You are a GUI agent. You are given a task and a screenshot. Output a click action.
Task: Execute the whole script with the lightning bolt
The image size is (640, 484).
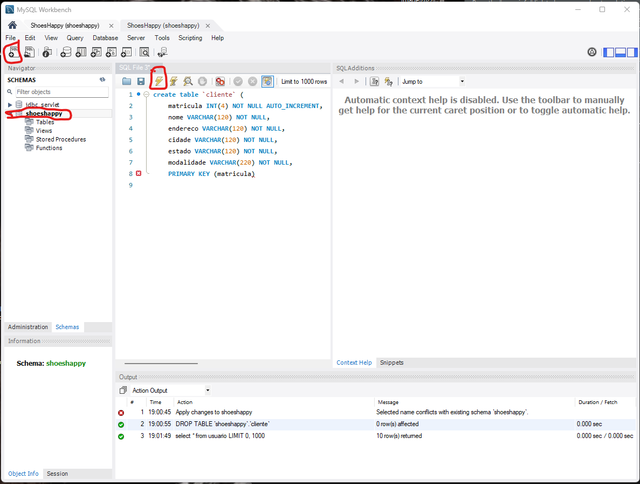point(158,82)
